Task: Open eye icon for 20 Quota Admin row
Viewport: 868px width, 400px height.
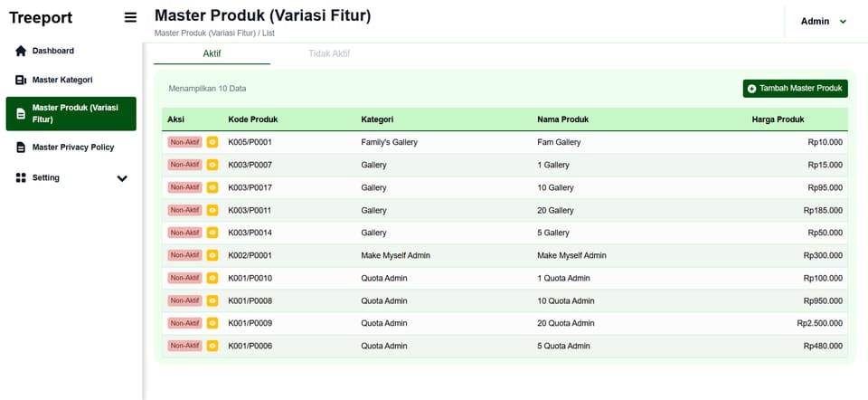Action: 212,323
